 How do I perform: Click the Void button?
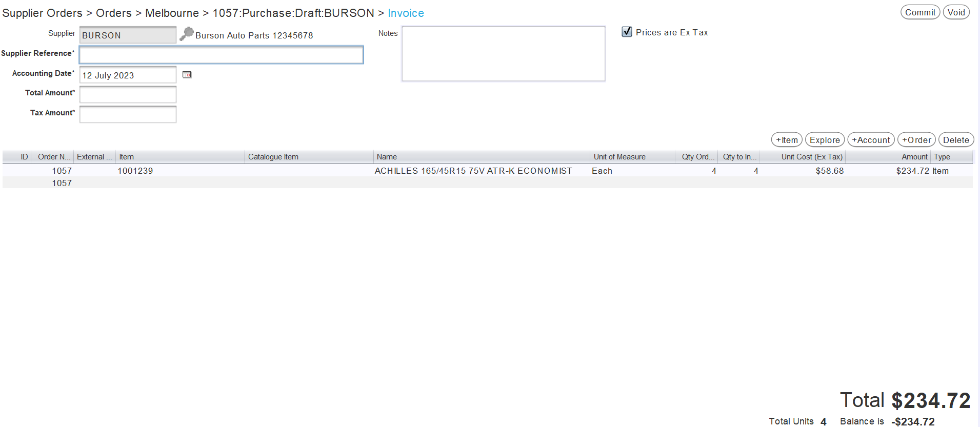[x=956, y=12]
